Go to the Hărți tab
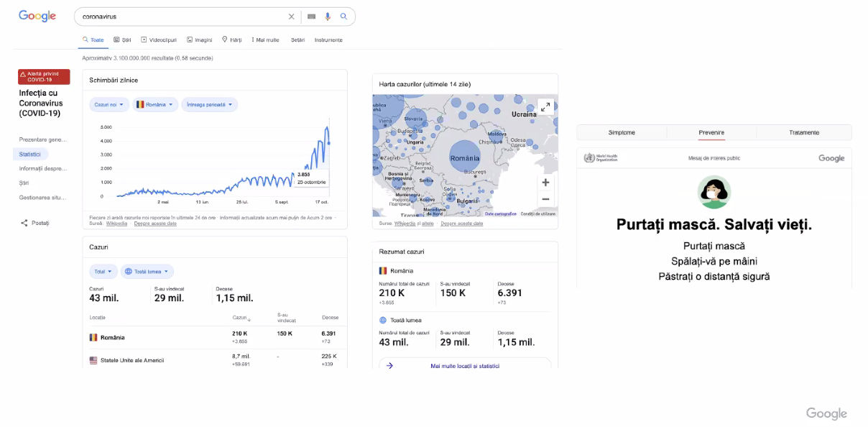868x427 pixels. tap(232, 40)
